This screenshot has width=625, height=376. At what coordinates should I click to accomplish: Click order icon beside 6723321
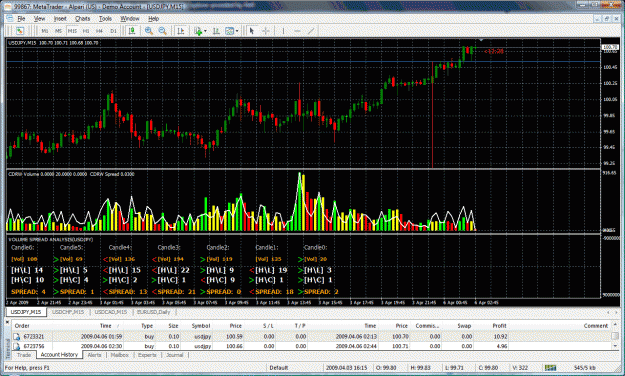tap(17, 337)
